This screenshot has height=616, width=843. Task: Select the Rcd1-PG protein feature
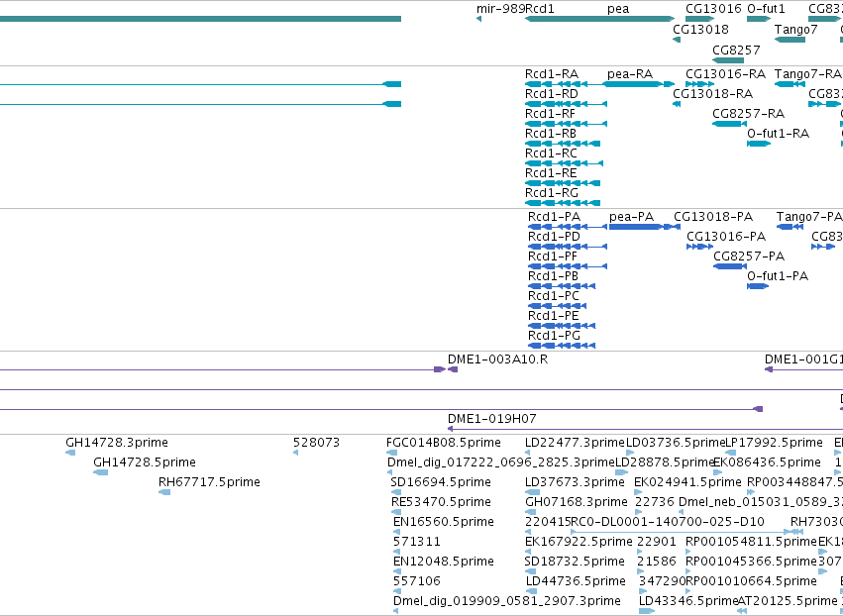click(x=562, y=346)
